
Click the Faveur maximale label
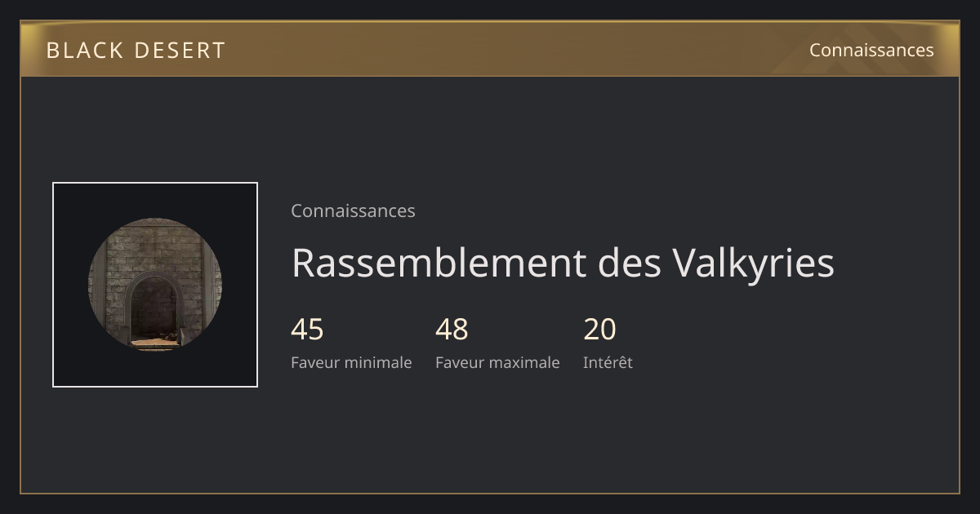click(497, 362)
